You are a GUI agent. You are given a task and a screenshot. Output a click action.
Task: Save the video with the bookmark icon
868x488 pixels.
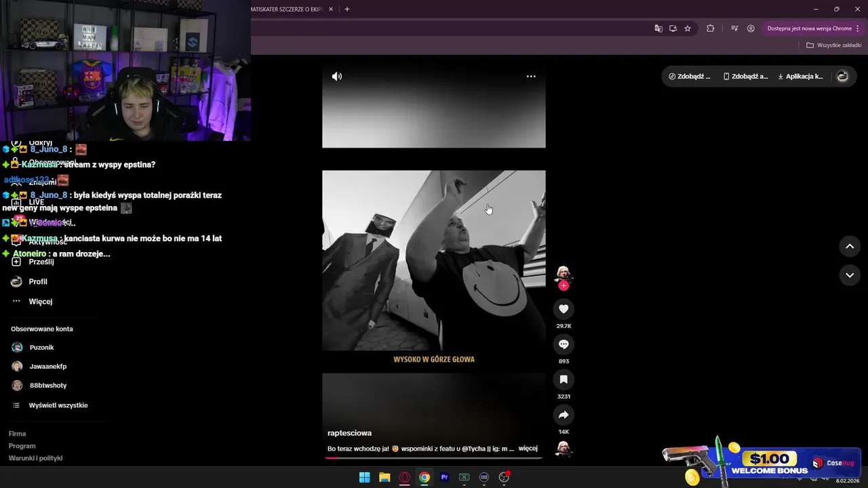(x=564, y=380)
